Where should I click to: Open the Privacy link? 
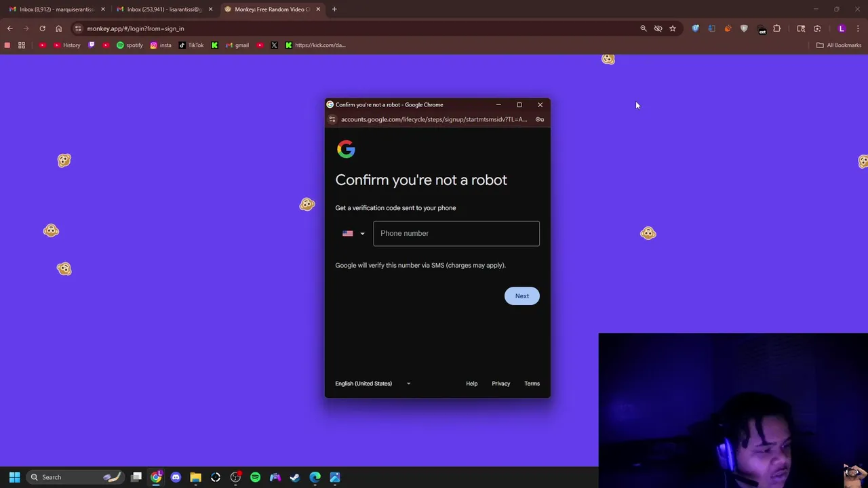tap(501, 384)
